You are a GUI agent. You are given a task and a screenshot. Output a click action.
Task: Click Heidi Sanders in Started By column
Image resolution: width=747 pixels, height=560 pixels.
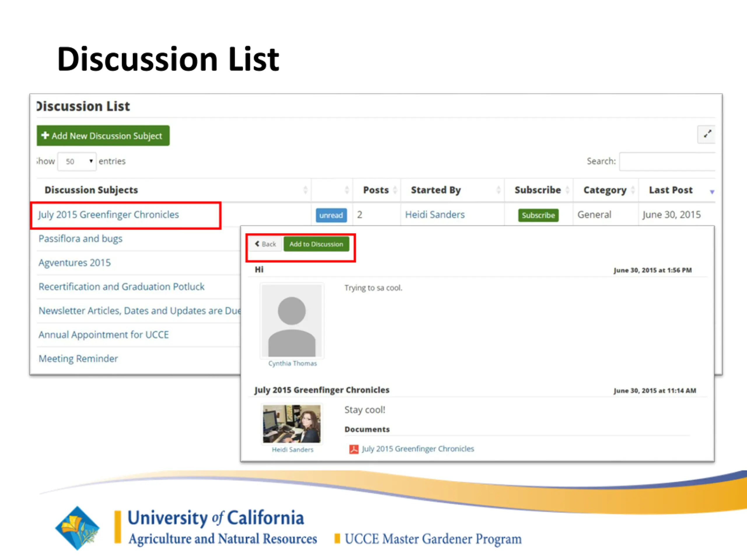tap(434, 214)
